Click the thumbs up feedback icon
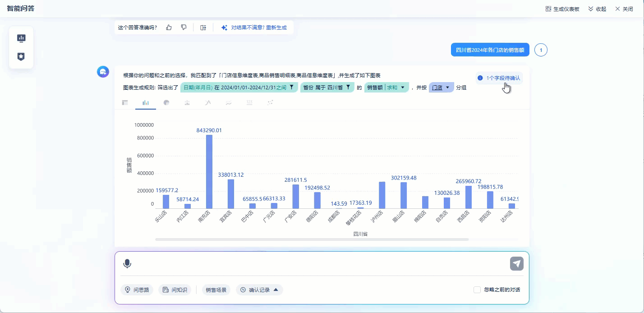This screenshot has width=644, height=313. coord(169,28)
